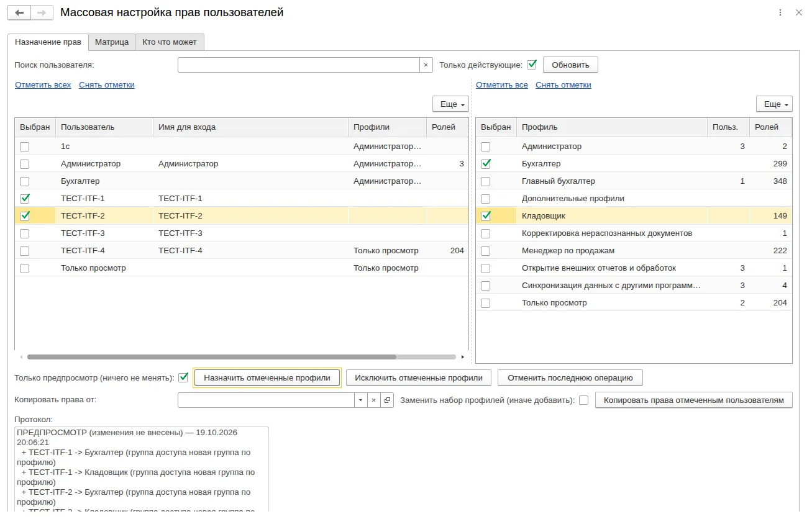Sort profiles by the 'Ролей' column header

[771, 127]
